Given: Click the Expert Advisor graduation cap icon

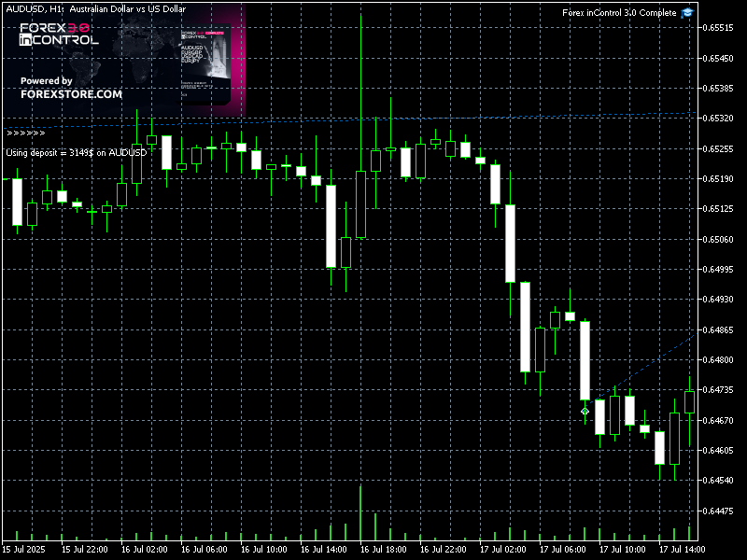Looking at the screenshot, I should 687,12.
